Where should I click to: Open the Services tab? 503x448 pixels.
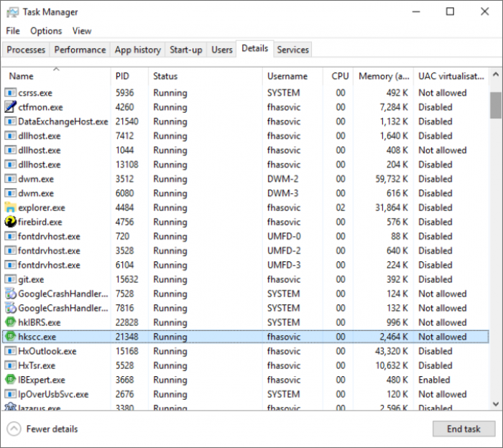(x=292, y=50)
